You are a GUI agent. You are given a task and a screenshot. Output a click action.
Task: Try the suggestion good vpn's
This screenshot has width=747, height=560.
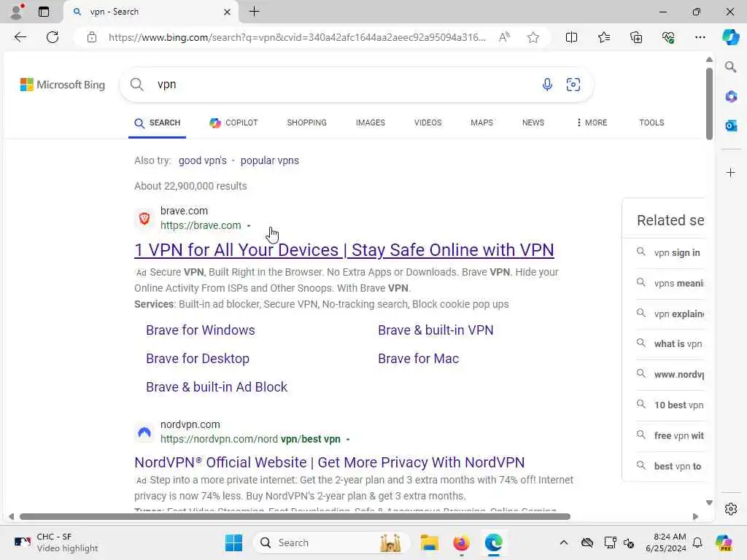pyautogui.click(x=203, y=160)
